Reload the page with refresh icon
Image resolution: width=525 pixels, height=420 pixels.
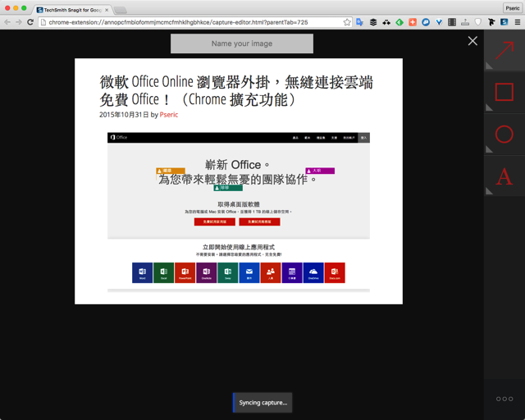coord(30,22)
